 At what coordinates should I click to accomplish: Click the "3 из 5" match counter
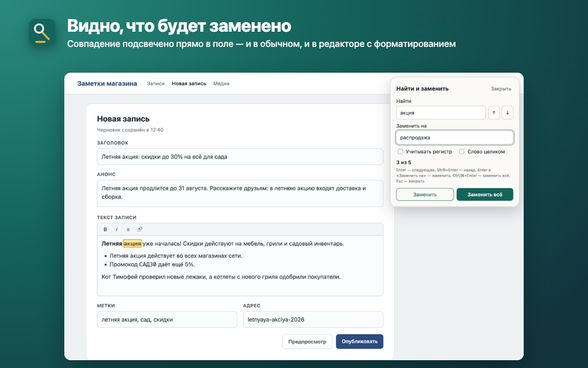point(404,162)
